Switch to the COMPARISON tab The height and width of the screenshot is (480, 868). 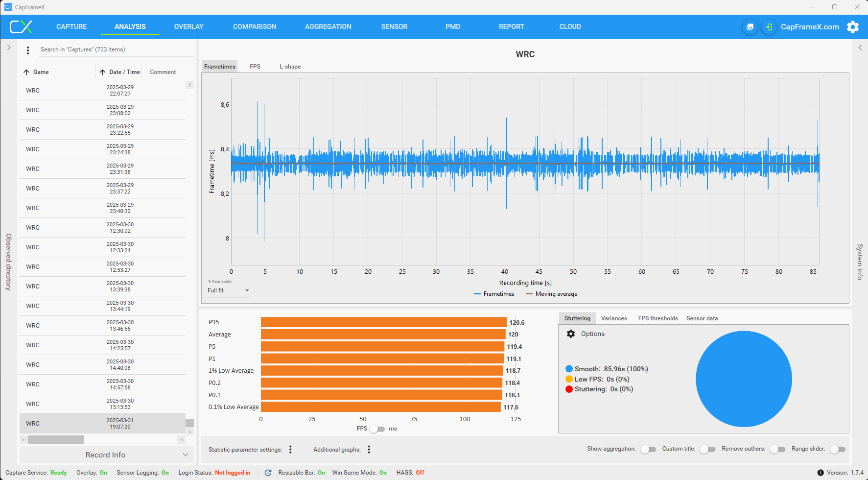(x=255, y=27)
